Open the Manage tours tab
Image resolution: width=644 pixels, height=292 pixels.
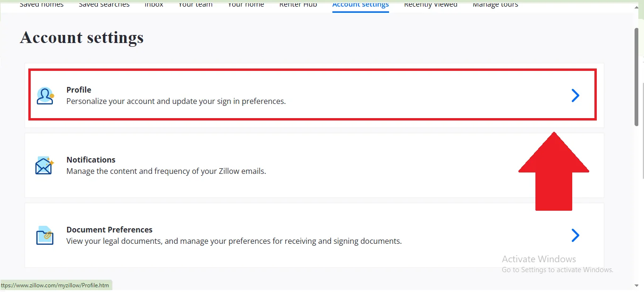click(x=495, y=4)
